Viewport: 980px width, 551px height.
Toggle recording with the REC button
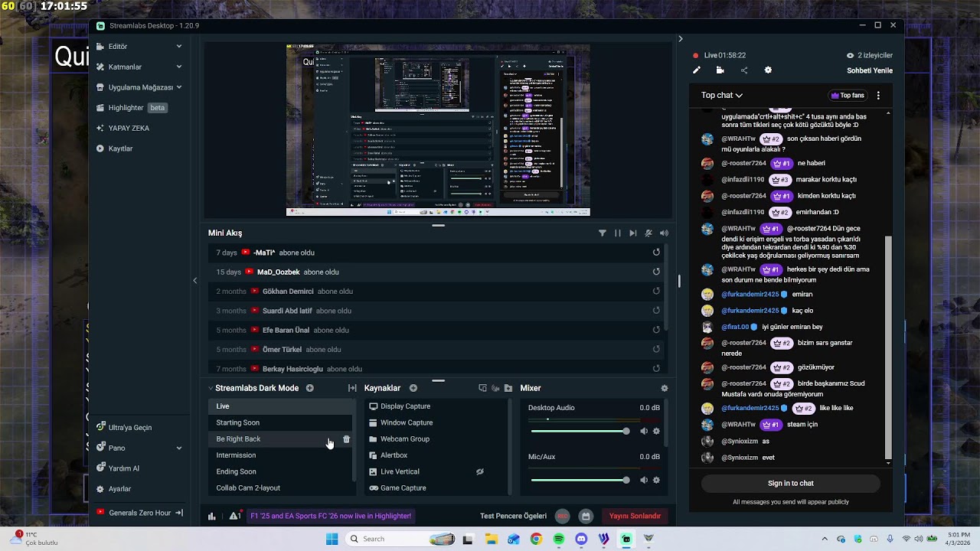coord(563,516)
